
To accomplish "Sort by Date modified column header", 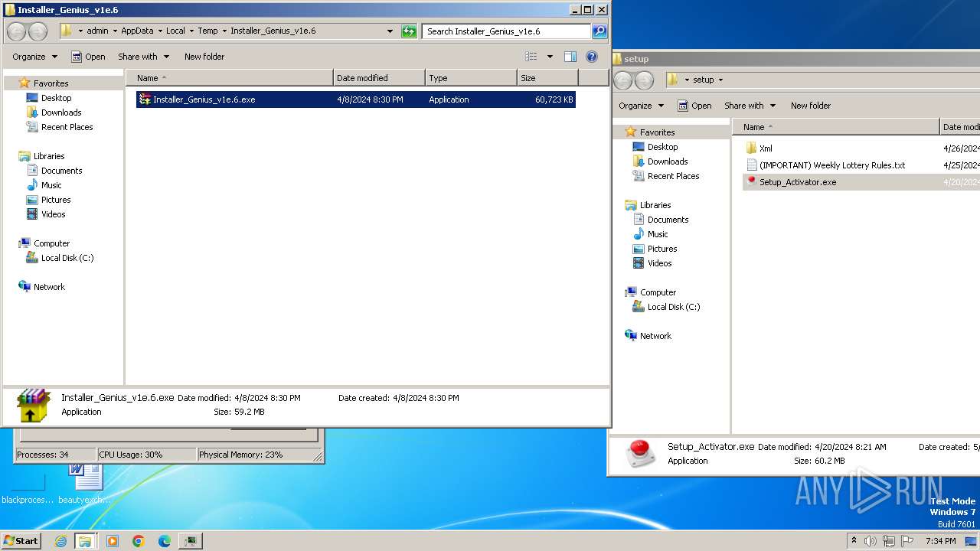I will pos(379,78).
